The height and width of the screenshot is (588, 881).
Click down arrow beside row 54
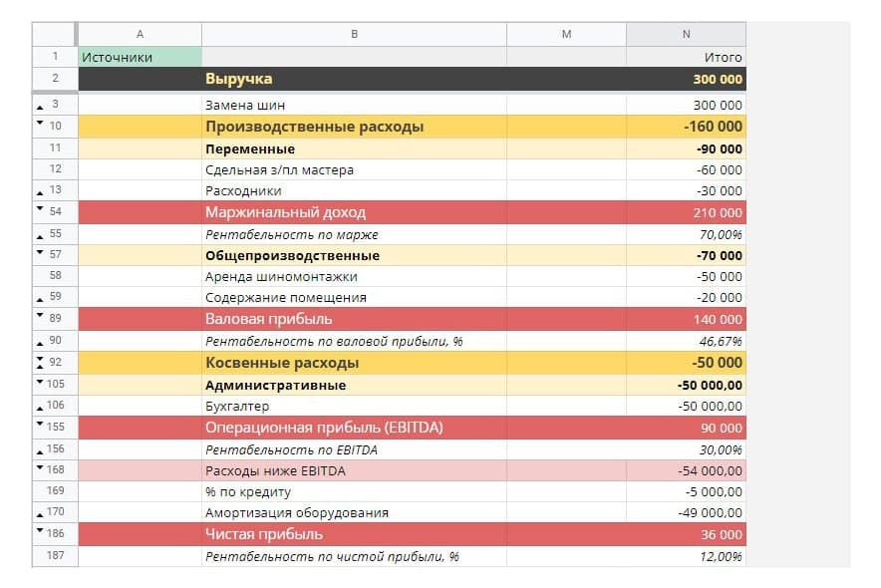40,208
